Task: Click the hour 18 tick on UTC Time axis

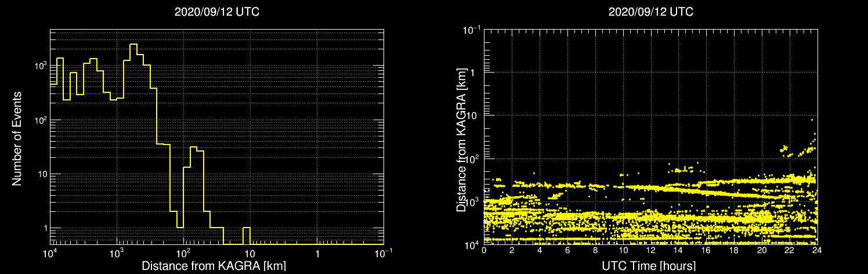Action: (734, 252)
